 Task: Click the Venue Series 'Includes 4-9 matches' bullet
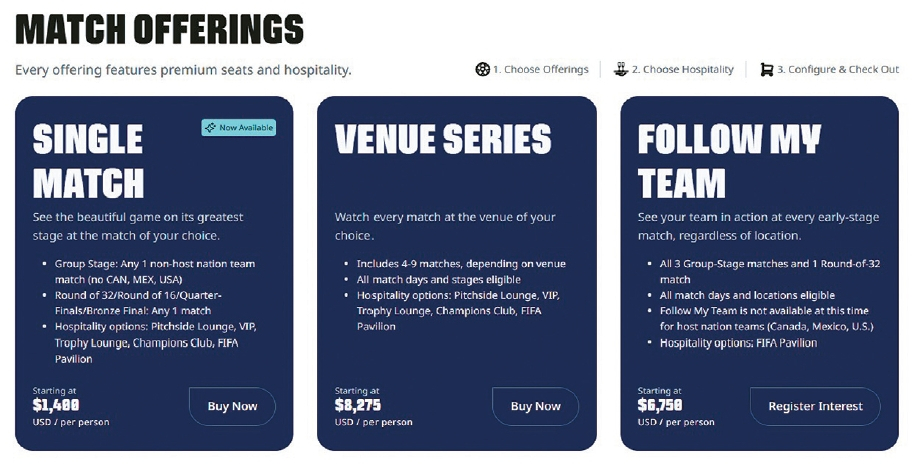pos(461,264)
